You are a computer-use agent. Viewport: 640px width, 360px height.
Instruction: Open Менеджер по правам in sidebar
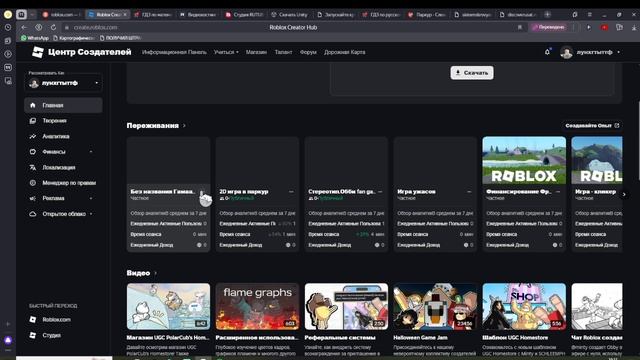pyautogui.click(x=63, y=183)
